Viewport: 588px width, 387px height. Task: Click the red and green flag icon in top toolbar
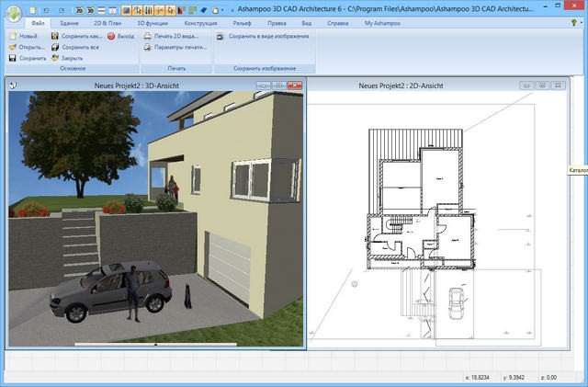[x=182, y=10]
